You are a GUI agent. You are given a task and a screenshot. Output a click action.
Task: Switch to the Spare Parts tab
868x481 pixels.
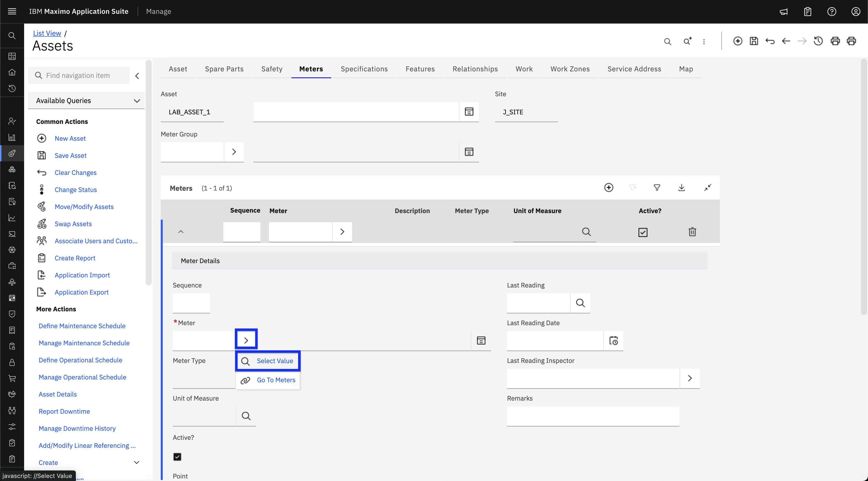224,69
